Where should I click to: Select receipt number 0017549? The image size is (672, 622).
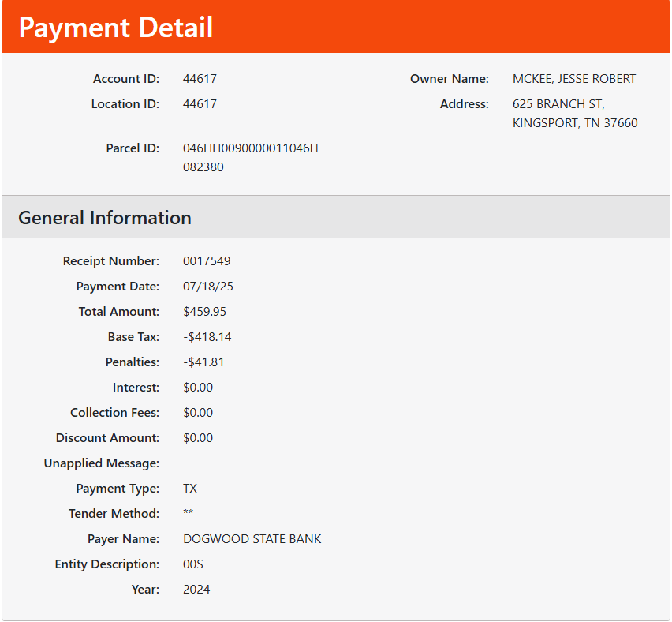tap(207, 261)
